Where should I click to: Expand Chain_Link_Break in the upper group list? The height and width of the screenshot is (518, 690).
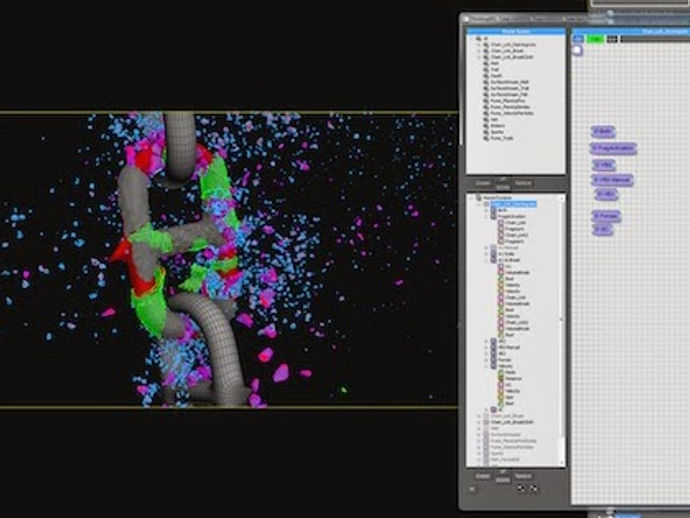point(479,51)
